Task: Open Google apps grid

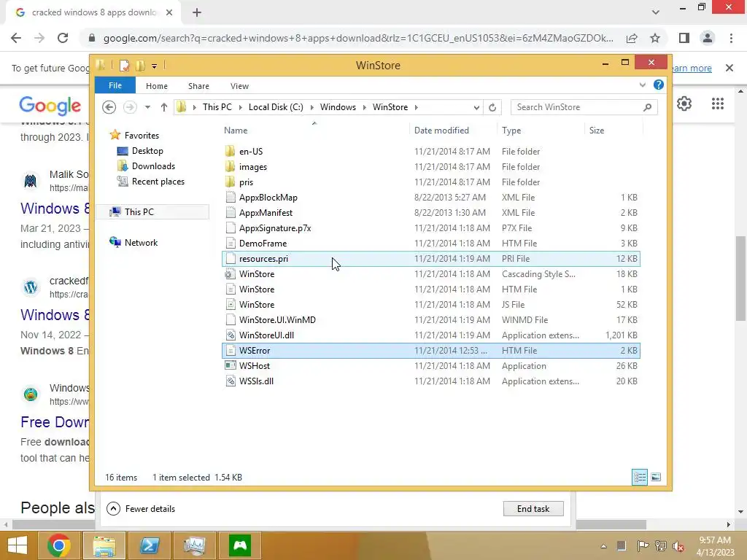Action: (718, 104)
